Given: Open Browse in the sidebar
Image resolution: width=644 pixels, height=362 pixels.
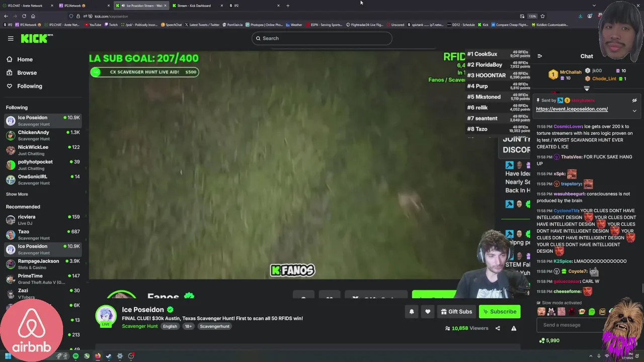Looking at the screenshot, I should pos(21,72).
